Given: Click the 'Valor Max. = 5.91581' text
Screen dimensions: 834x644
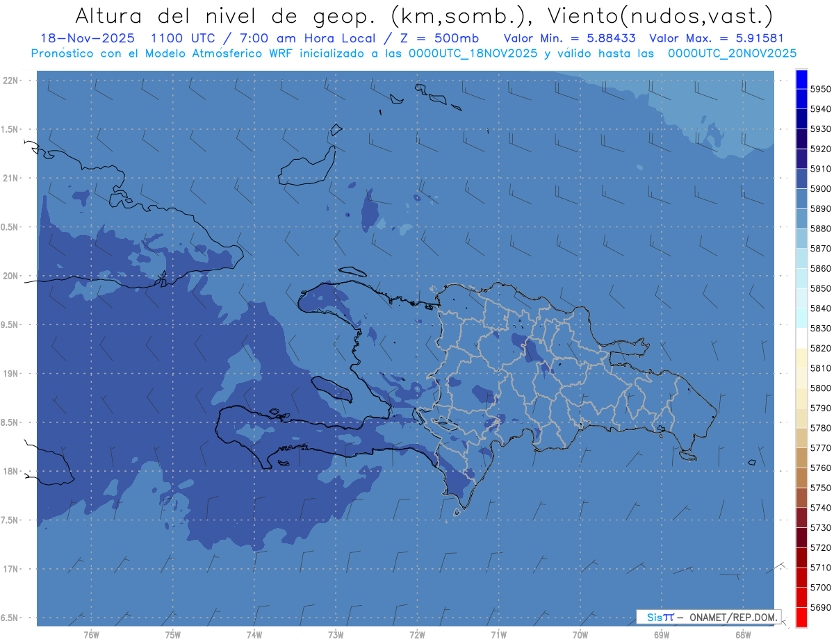Looking at the screenshot, I should [x=716, y=38].
